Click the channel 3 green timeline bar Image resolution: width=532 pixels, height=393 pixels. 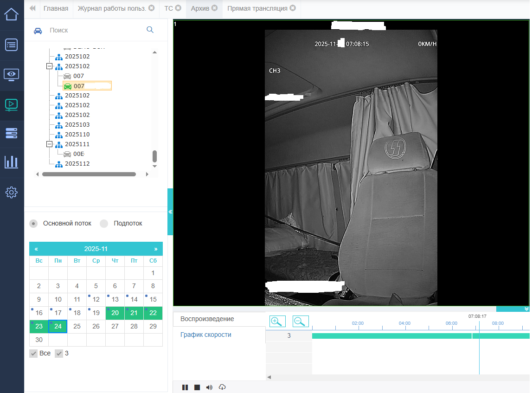394,336
